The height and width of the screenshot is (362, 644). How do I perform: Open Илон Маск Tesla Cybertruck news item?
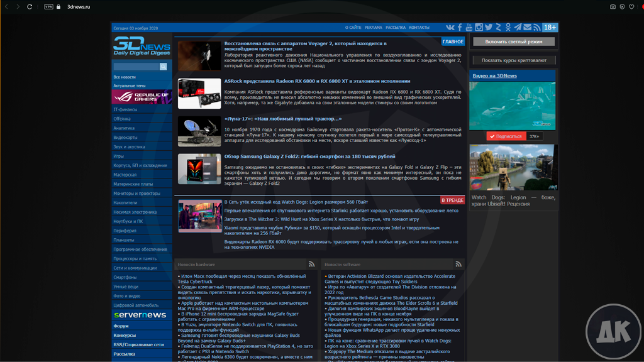tap(243, 279)
